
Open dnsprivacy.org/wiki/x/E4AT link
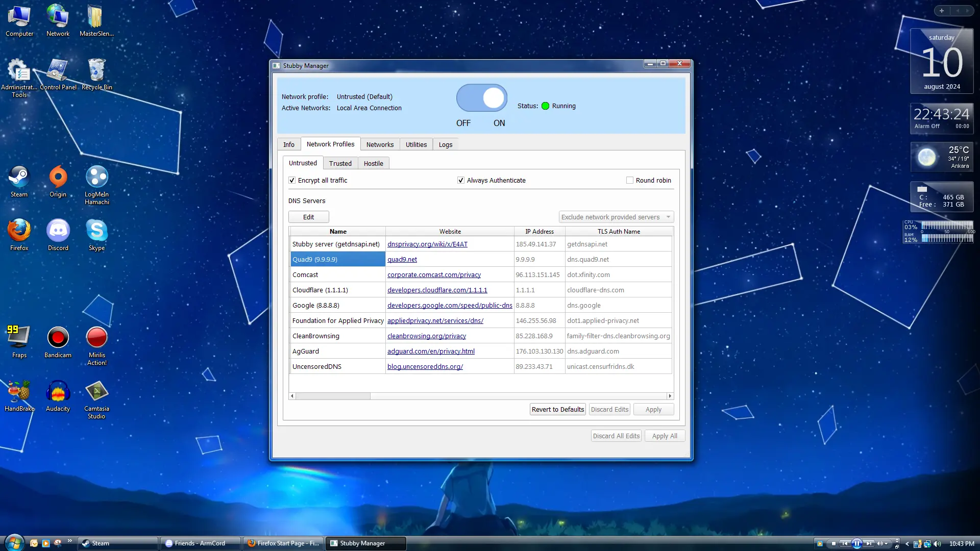click(427, 244)
